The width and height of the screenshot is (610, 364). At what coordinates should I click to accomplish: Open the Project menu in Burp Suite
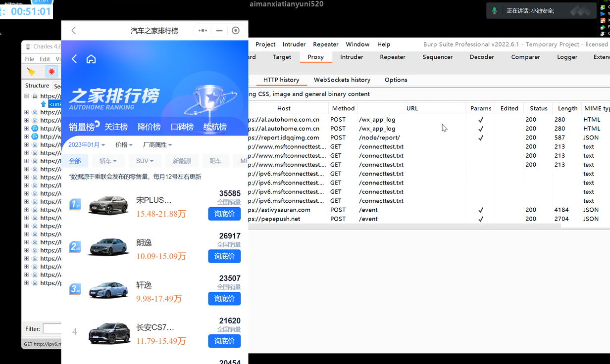point(265,45)
